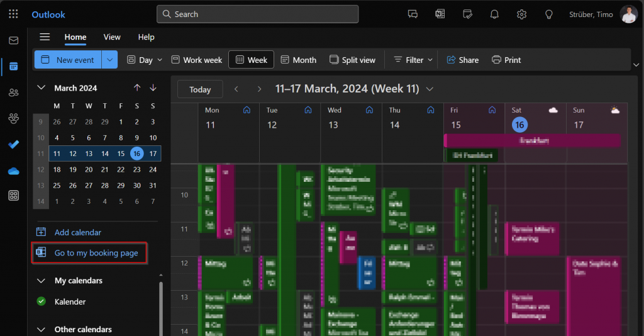The width and height of the screenshot is (644, 336).
Task: Click Go to my booking page
Action: click(96, 253)
